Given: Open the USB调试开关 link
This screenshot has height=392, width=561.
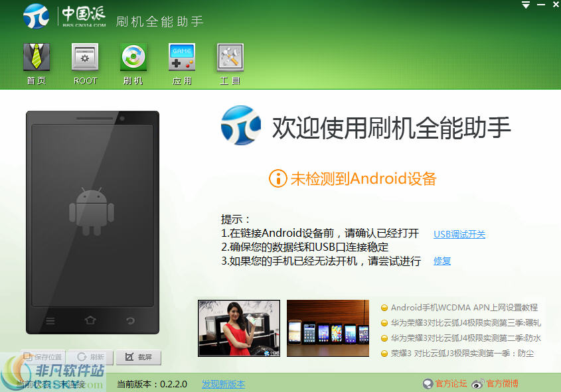Looking at the screenshot, I should [x=459, y=234].
